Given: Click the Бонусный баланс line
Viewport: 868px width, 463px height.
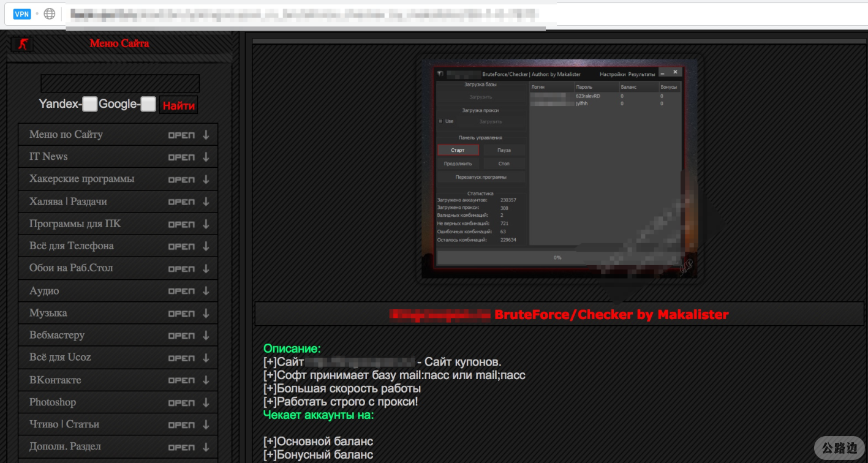Looking at the screenshot, I should click(319, 455).
